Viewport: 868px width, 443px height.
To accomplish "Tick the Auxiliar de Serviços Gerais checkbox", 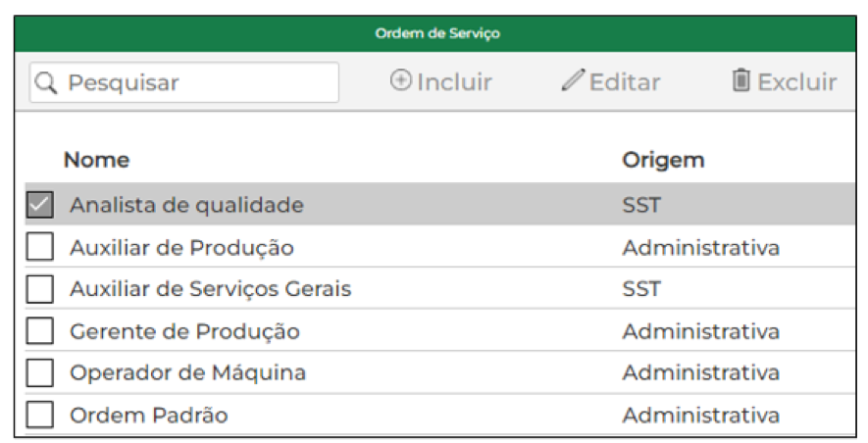I will 40,289.
